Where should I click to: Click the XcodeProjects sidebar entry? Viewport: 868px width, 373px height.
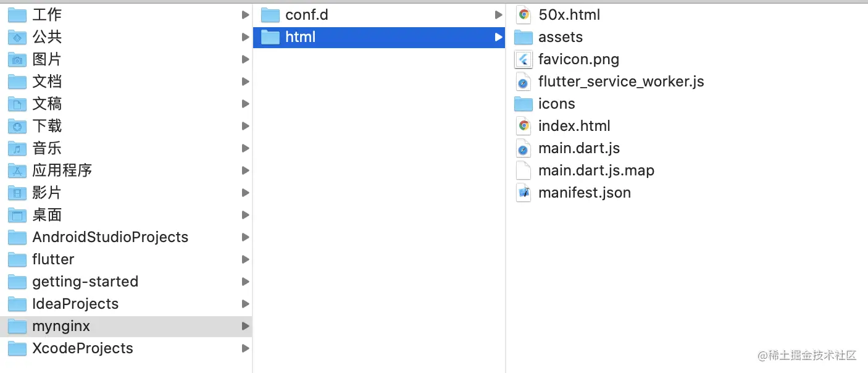(x=83, y=348)
